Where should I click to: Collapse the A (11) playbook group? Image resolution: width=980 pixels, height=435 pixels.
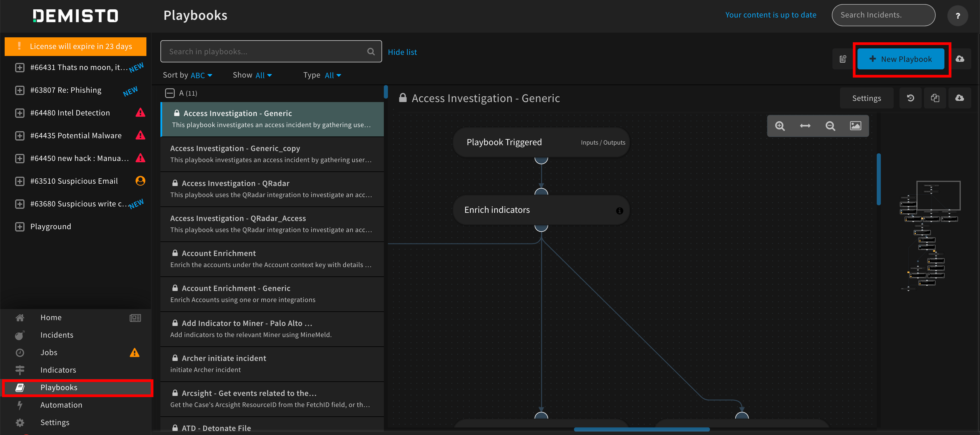point(170,93)
